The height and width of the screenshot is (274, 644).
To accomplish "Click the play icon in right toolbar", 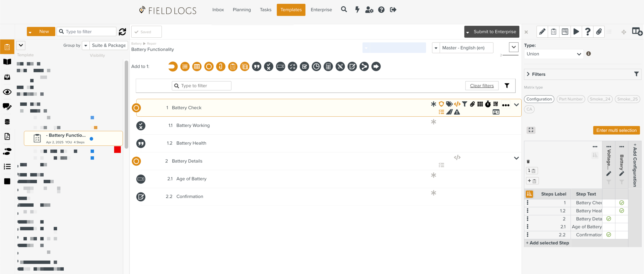I will click(x=576, y=32).
